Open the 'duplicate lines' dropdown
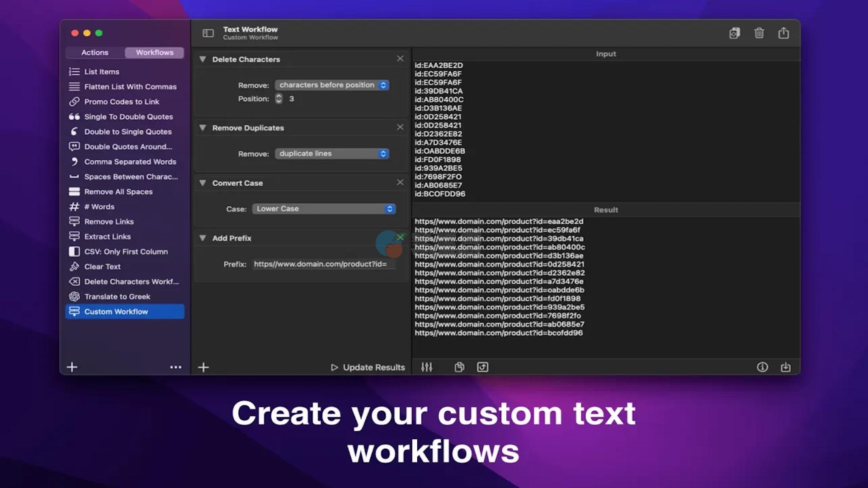 (332, 154)
